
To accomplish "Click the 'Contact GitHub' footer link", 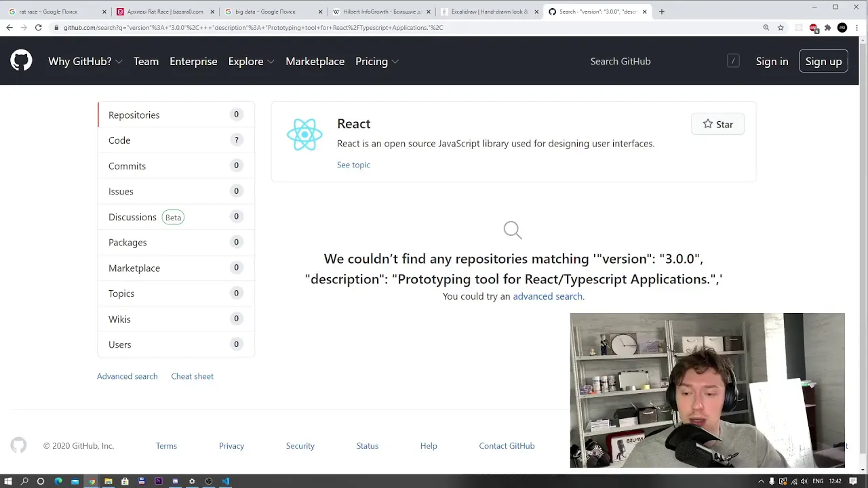I will [507, 446].
